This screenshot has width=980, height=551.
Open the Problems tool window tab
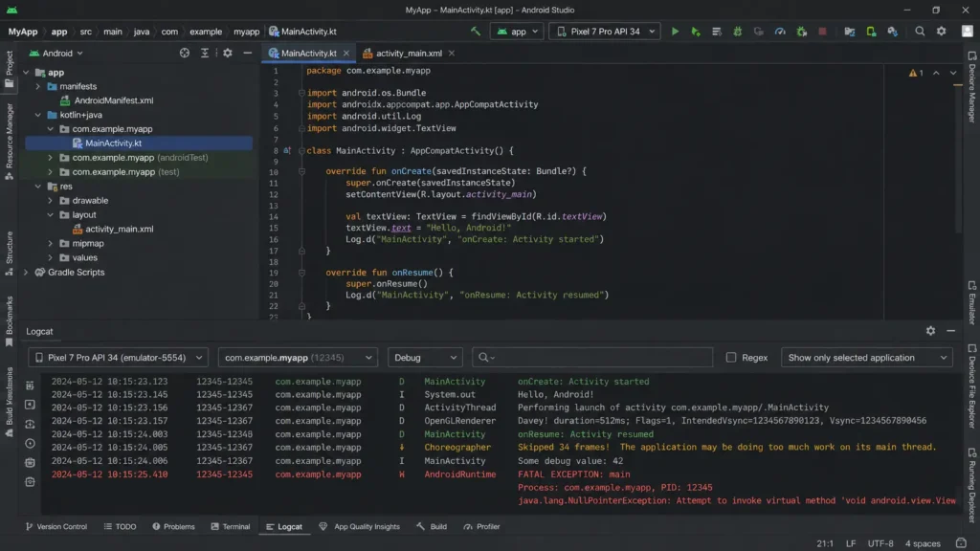click(x=174, y=527)
